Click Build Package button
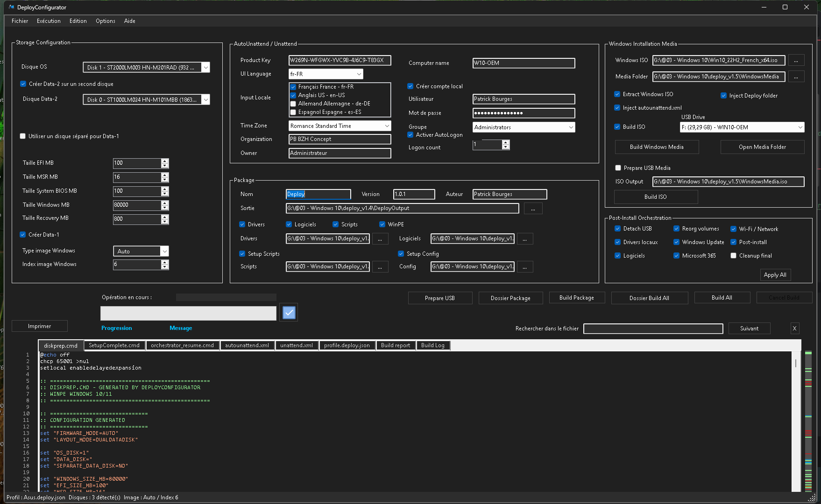Screen dimensions: 821x504 [577, 298]
